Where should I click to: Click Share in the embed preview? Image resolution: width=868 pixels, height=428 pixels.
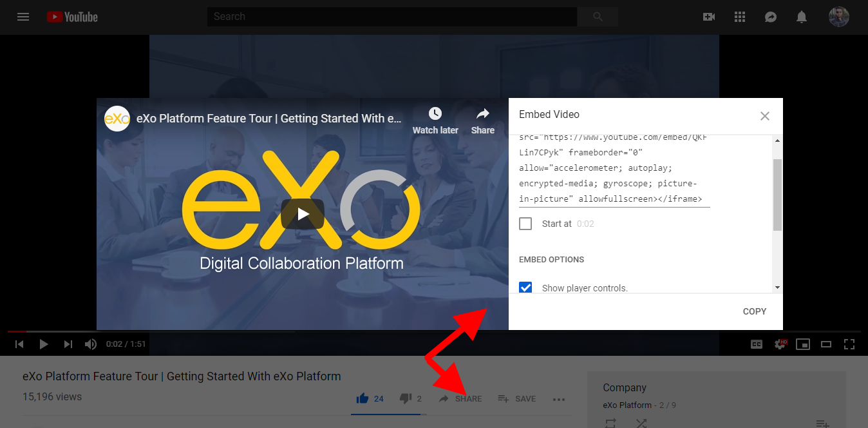(x=482, y=121)
